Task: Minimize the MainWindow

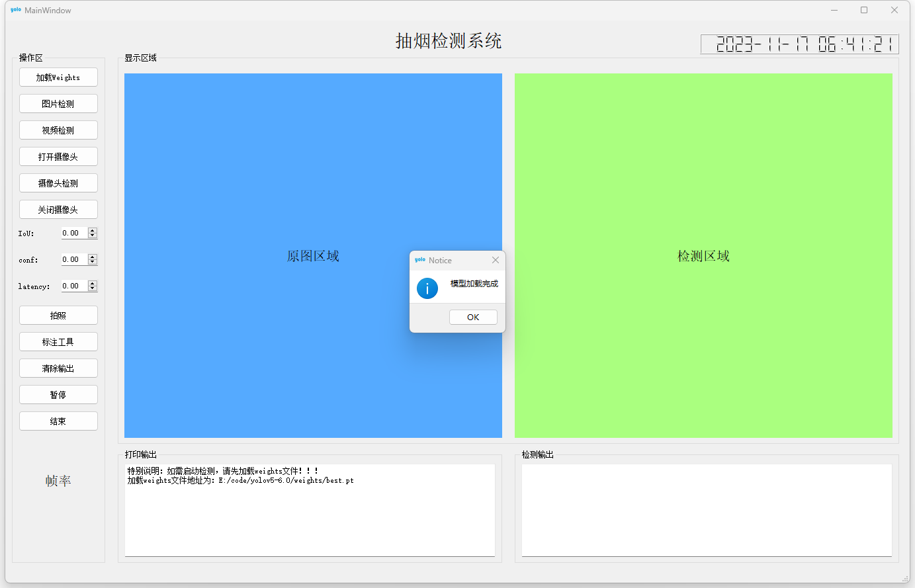Action: (x=834, y=10)
